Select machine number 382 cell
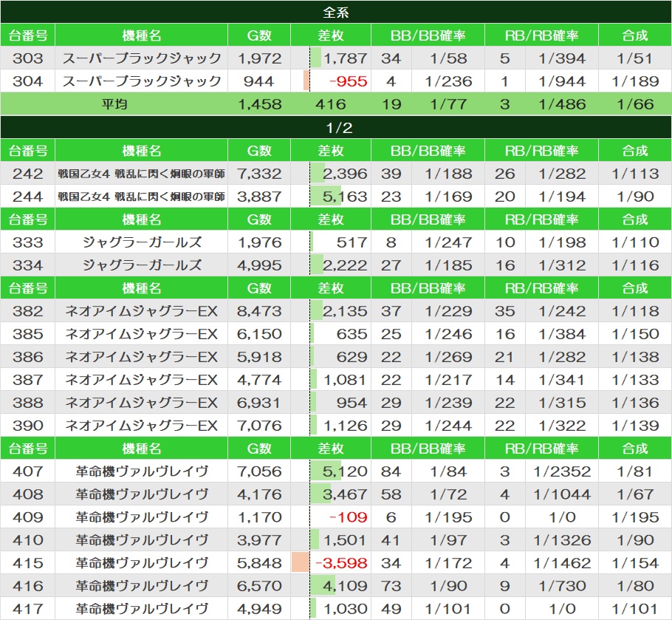672x620 pixels. click(x=28, y=311)
